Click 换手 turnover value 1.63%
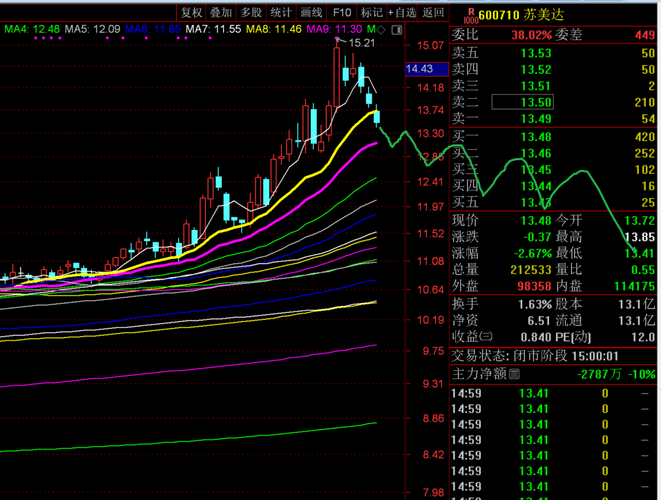The width and height of the screenshot is (661, 500). tap(535, 304)
